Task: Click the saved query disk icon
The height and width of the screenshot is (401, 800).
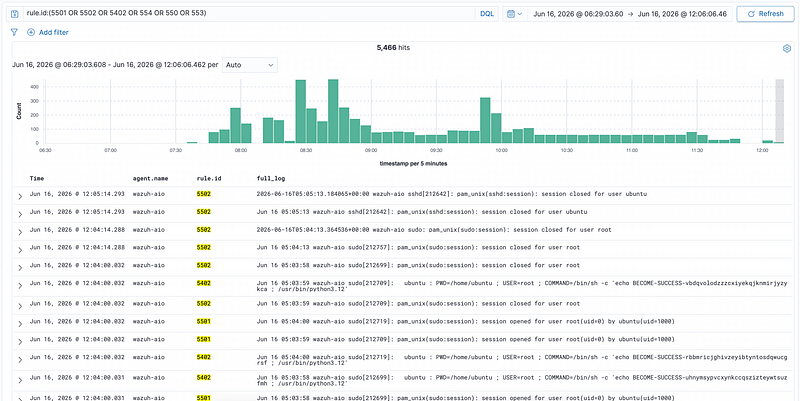Action: 15,14
